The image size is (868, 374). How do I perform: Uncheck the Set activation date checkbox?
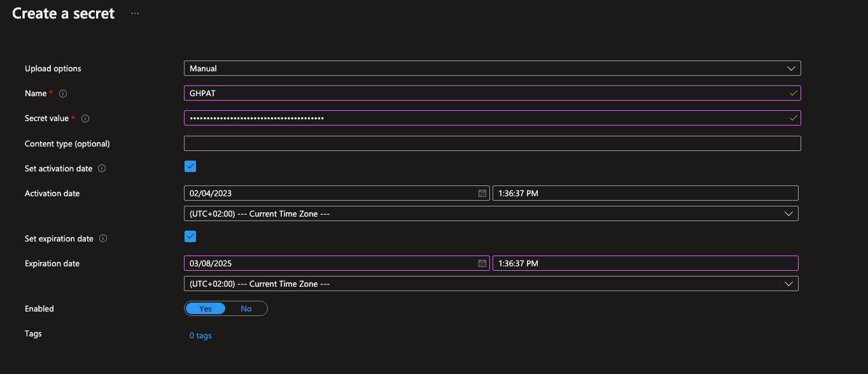coord(190,166)
